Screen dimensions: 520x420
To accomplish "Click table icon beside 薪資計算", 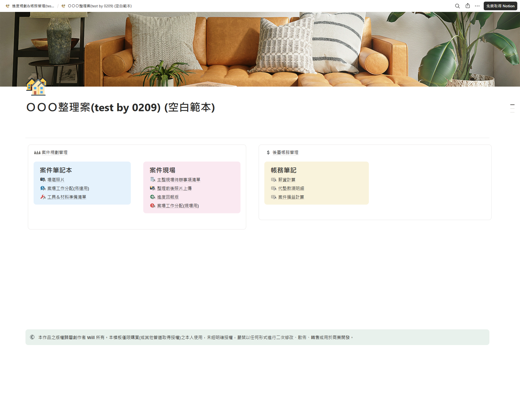I will 274,180.
